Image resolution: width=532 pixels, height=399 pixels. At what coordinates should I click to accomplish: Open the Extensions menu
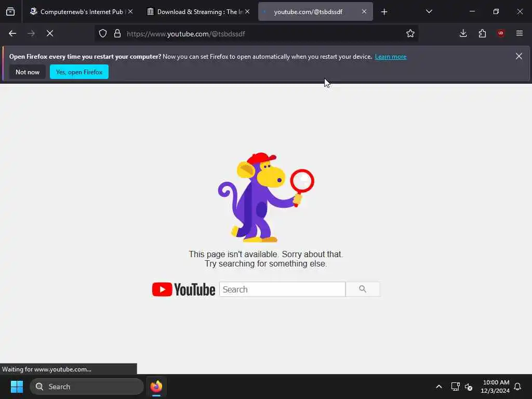(482, 33)
